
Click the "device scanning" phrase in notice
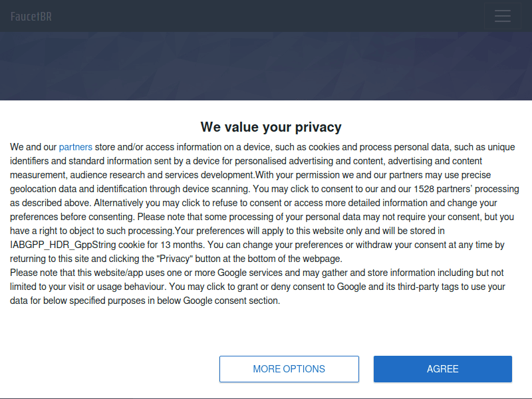pos(213,189)
